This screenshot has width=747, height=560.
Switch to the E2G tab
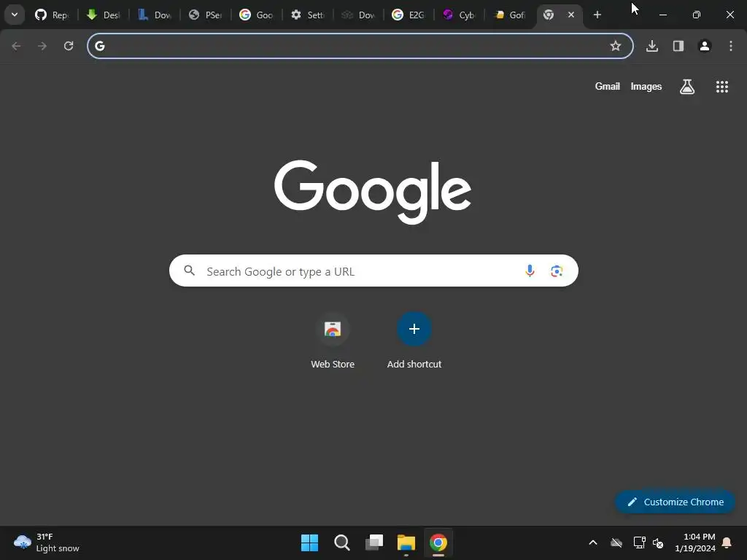[x=409, y=15]
